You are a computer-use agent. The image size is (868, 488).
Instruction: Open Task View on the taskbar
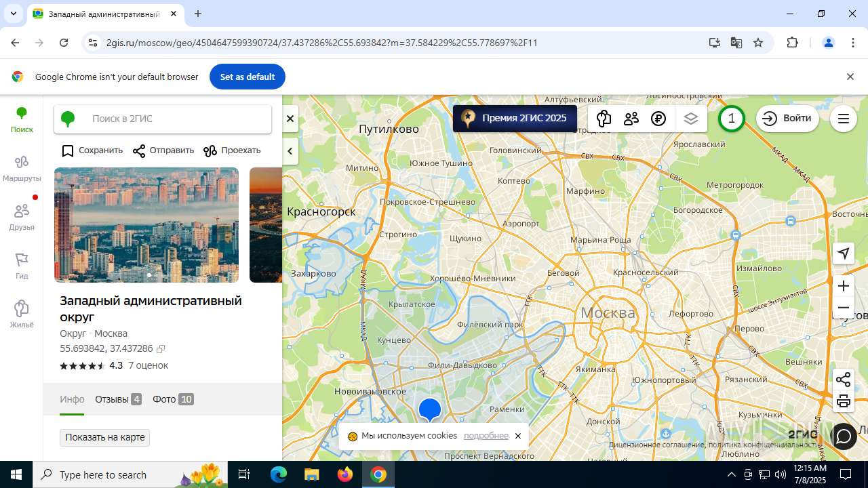244,474
